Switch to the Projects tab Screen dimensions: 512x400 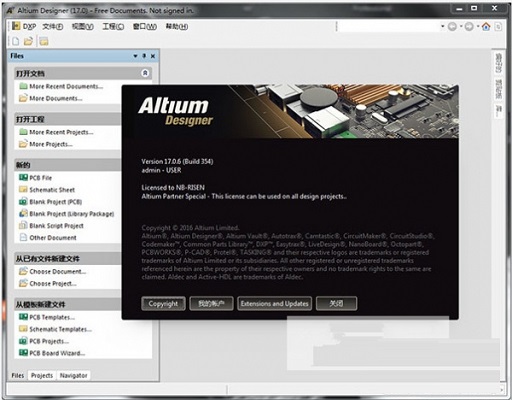point(42,375)
